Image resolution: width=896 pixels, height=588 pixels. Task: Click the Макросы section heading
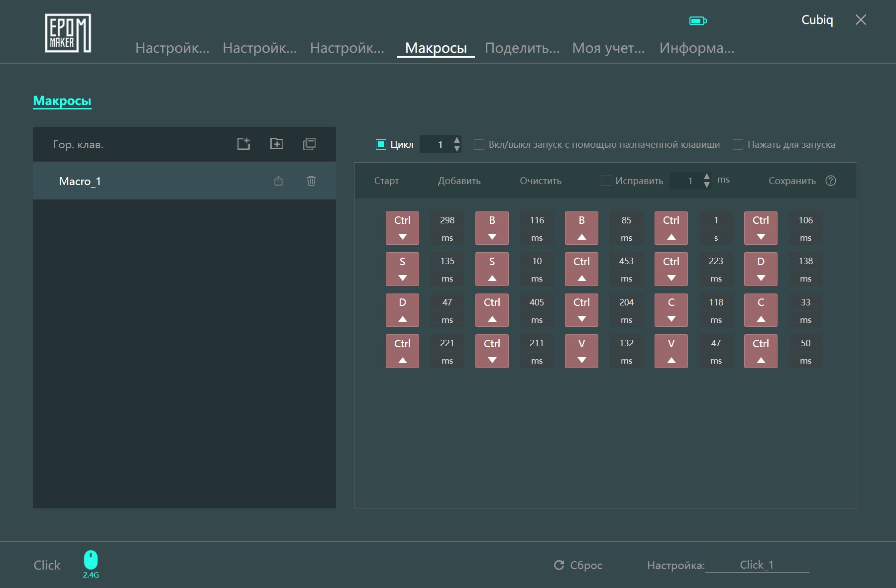coord(62,100)
